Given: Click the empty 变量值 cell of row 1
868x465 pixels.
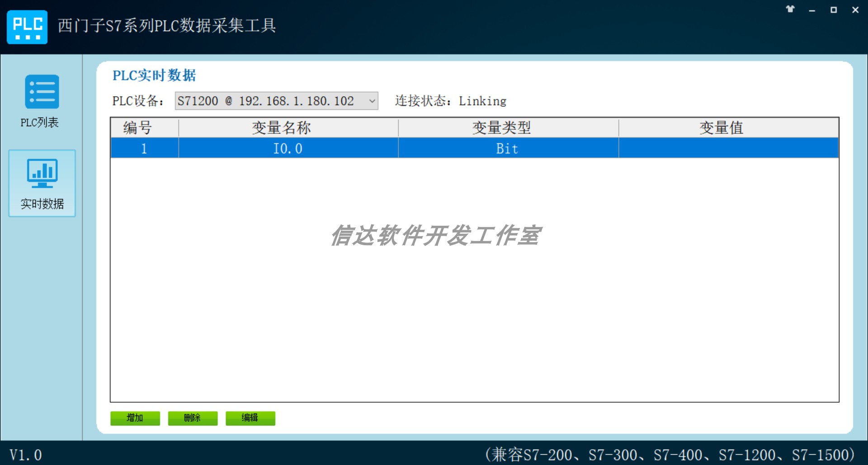Looking at the screenshot, I should tap(728, 148).
